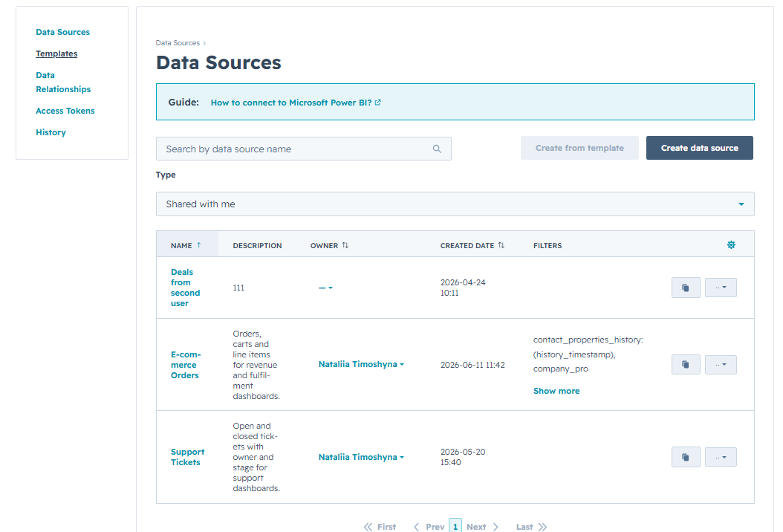Open actions menu for E-commerce Orders

coord(721,365)
